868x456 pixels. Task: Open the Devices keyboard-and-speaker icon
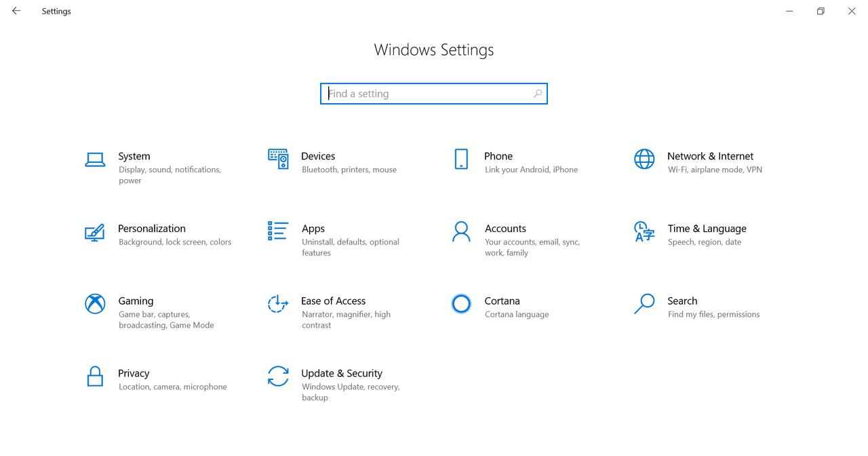278,159
